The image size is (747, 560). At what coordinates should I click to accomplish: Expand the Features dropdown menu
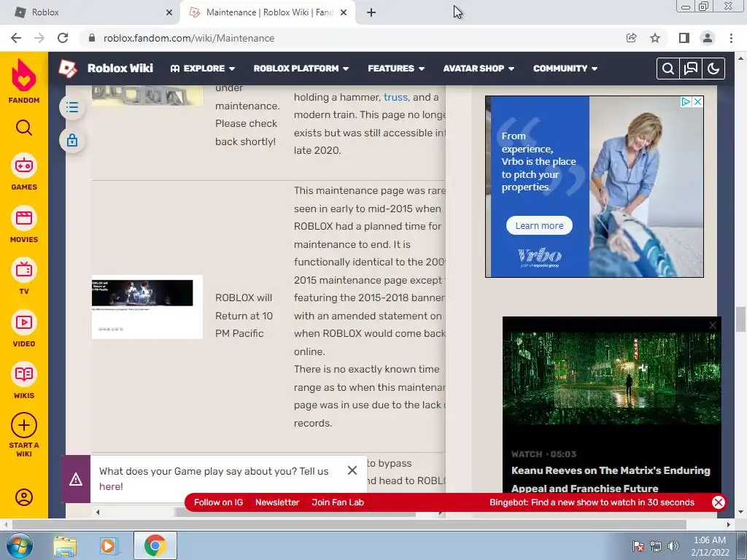point(396,69)
